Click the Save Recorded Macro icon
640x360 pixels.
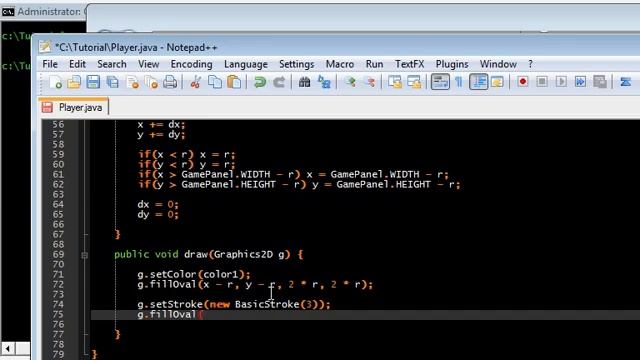[x=600, y=82]
